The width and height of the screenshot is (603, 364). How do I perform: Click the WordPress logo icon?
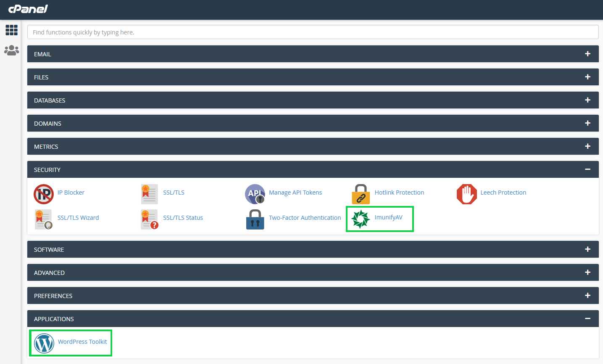click(44, 343)
